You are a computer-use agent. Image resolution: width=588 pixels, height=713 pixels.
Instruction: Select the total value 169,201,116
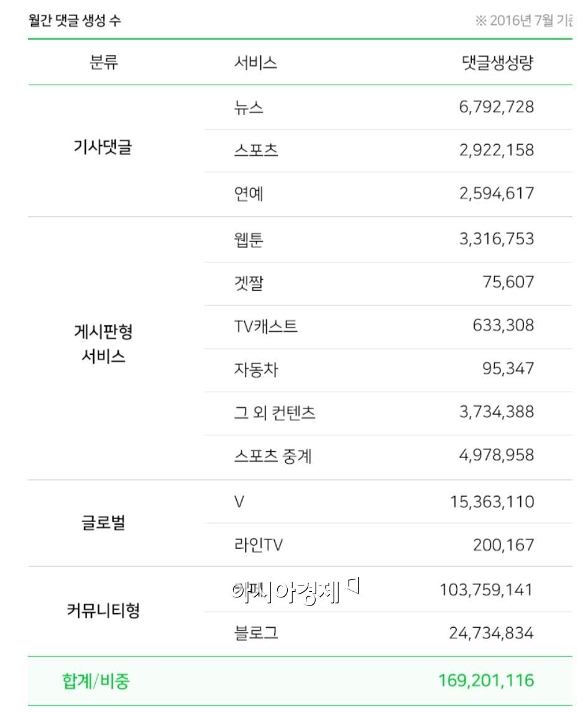point(486,681)
